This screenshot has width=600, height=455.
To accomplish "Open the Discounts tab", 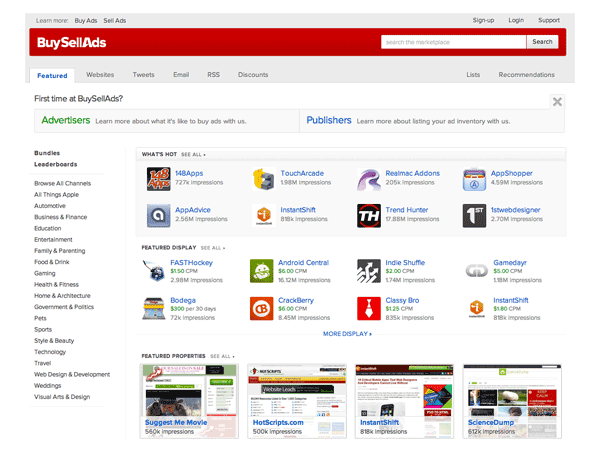I will (253, 75).
